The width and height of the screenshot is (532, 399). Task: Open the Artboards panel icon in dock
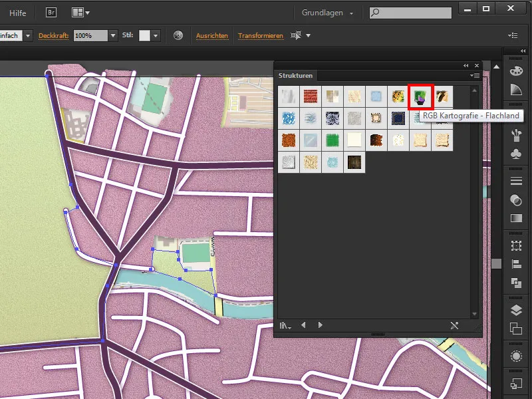click(x=516, y=329)
